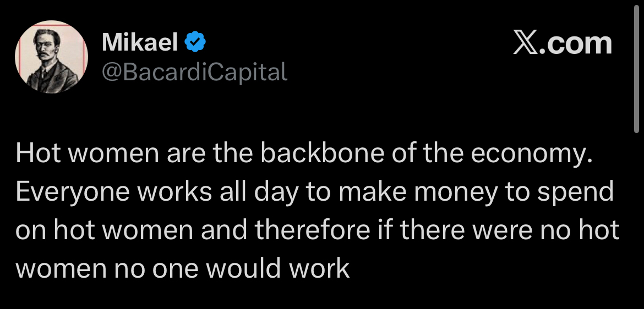Open the @BacardiCapital handle link
The height and width of the screenshot is (309, 644).
click(195, 71)
